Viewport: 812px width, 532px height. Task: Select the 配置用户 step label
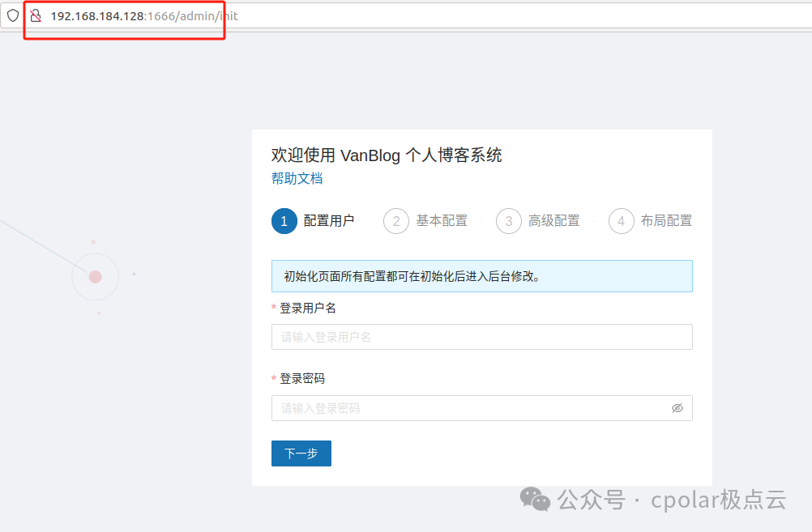pyautogui.click(x=329, y=221)
